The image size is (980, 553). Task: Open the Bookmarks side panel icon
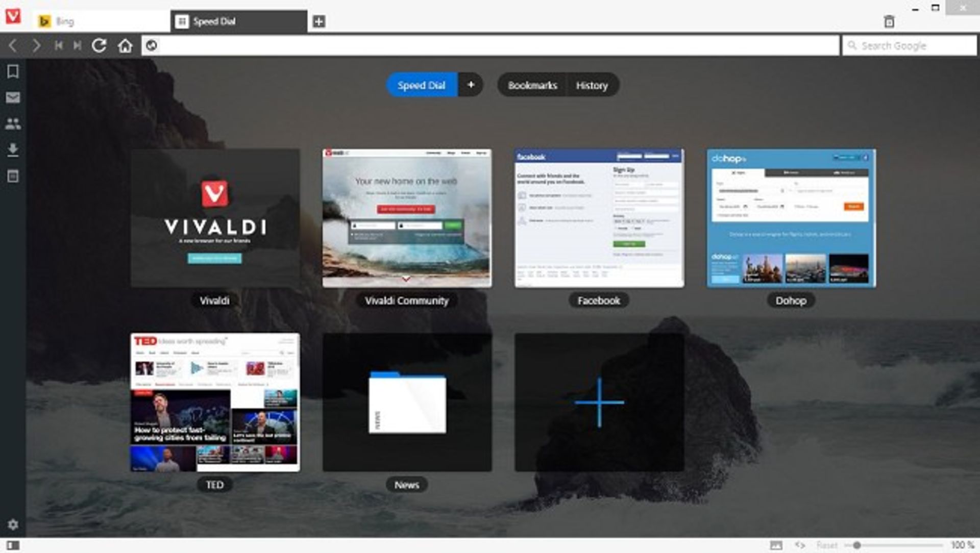13,71
